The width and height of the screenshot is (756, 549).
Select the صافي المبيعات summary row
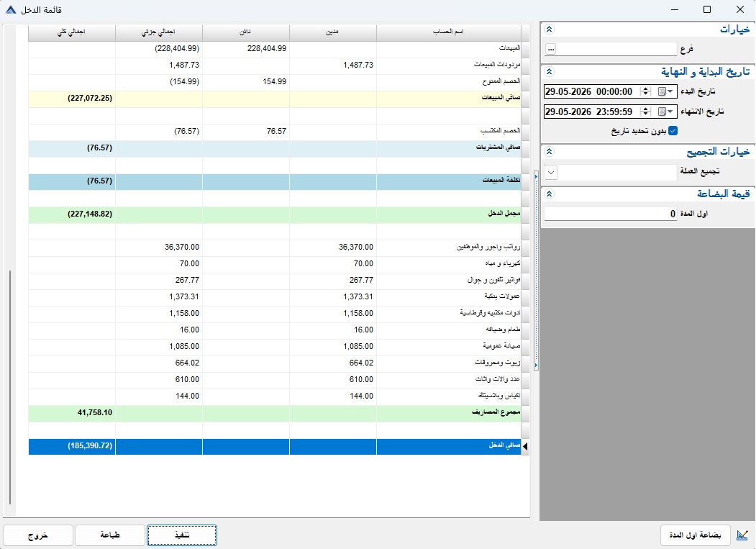[x=275, y=98]
